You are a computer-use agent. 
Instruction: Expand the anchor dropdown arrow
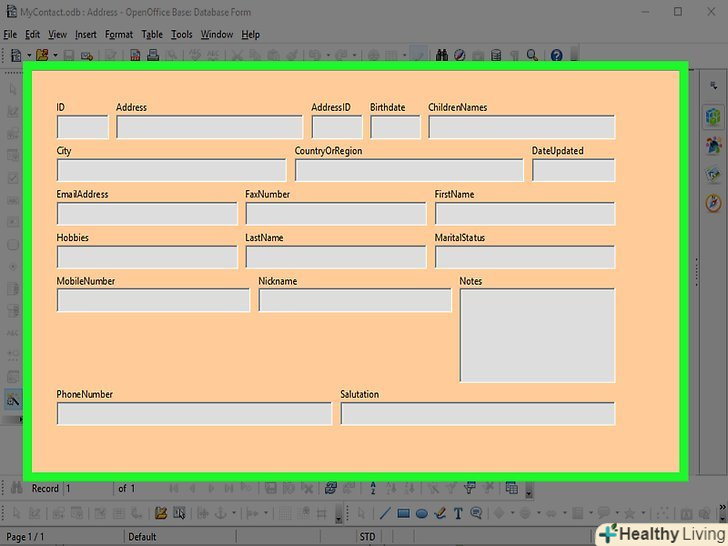pyautogui.click(x=234, y=513)
